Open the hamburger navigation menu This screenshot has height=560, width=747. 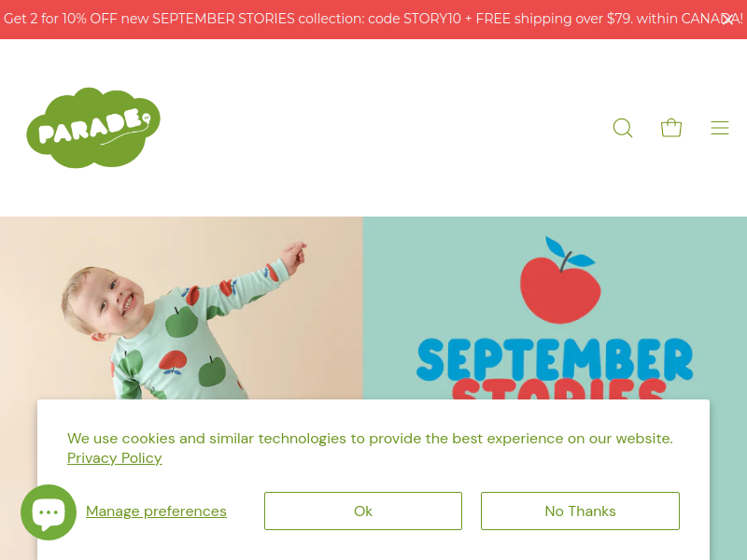[x=720, y=128]
